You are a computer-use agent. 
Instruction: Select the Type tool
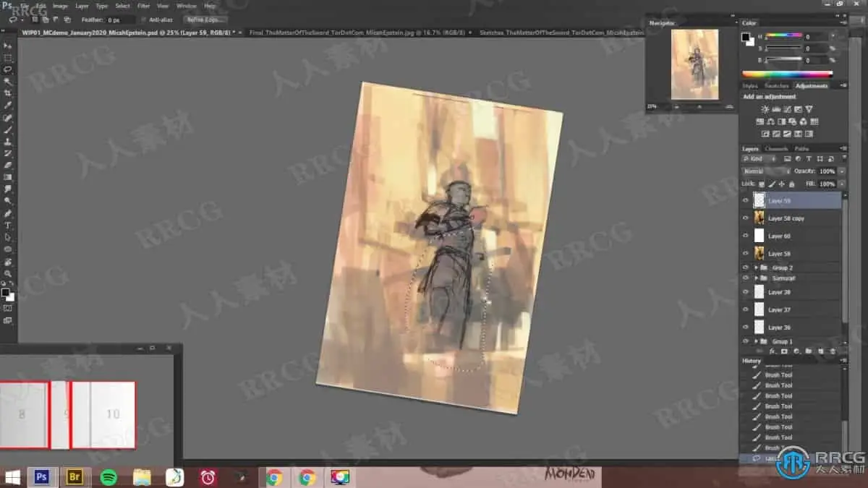8,225
